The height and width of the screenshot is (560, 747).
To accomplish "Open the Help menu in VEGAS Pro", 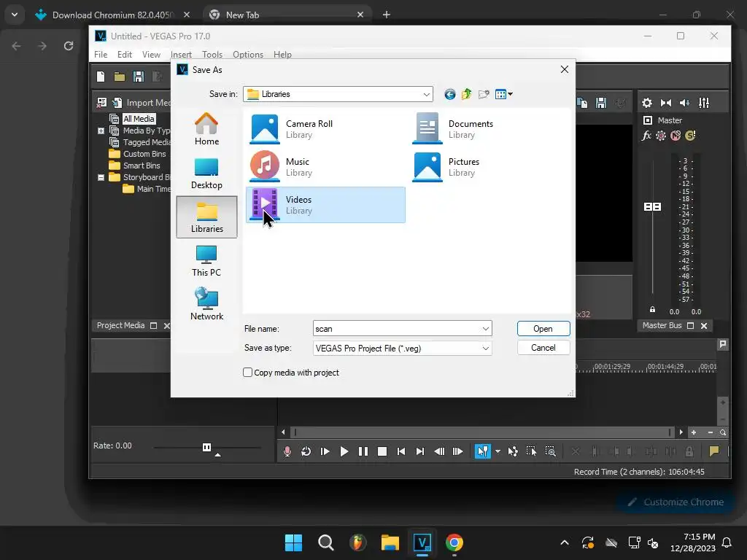I will [282, 54].
